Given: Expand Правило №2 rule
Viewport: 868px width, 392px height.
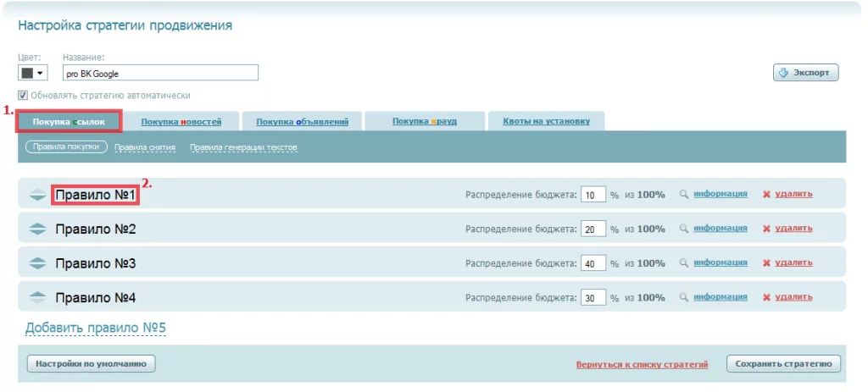Looking at the screenshot, I should point(95,229).
